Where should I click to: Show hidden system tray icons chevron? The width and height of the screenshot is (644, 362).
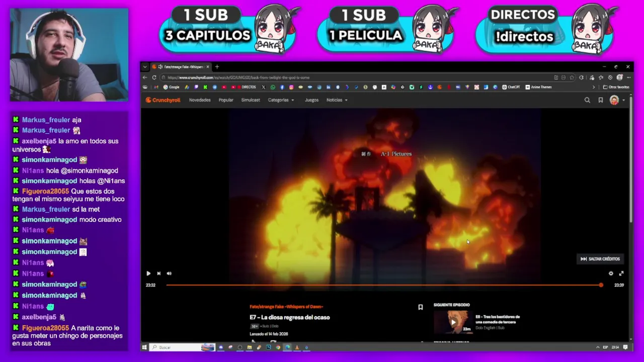pyautogui.click(x=598, y=347)
